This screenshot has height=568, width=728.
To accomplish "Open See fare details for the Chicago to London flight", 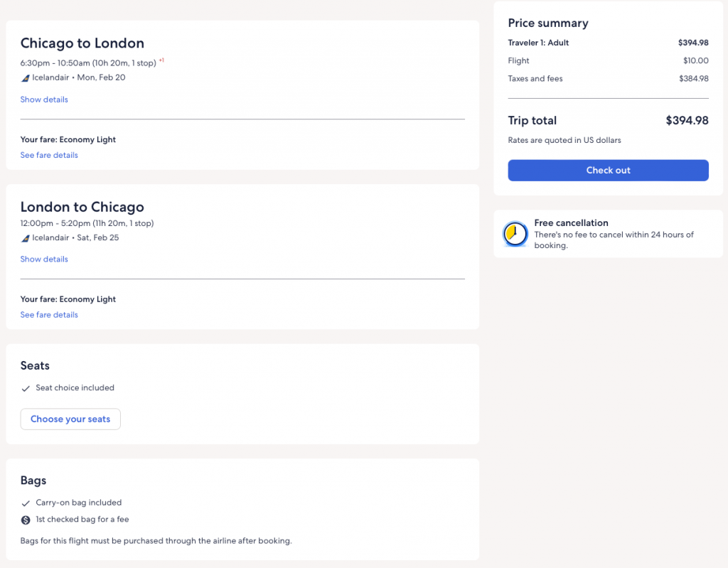I will pos(49,155).
